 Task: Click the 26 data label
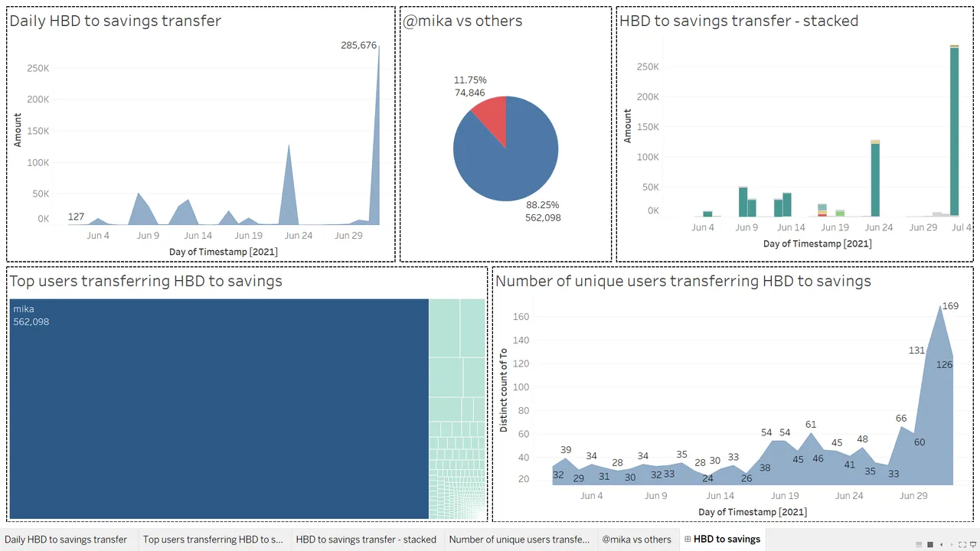(746, 478)
